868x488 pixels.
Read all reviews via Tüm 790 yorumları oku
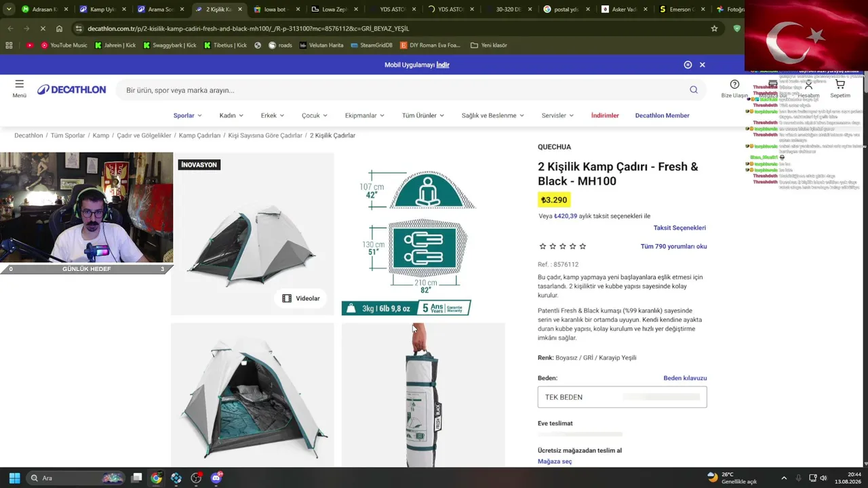pos(673,247)
